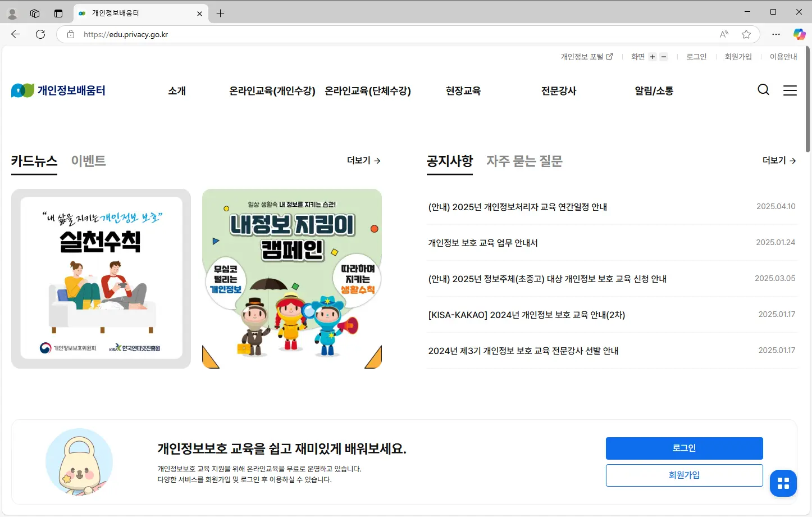Open the hamburger menu icon

[790, 90]
